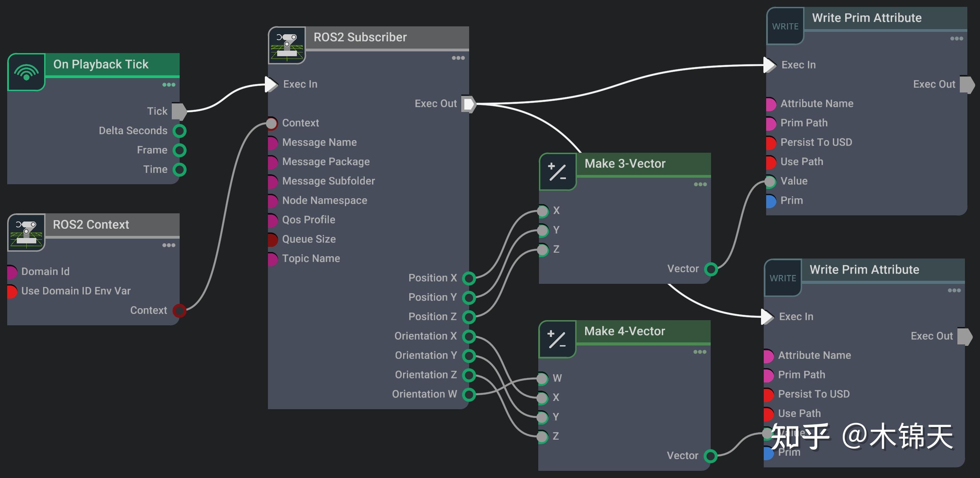Click the wifi icon on On Playback Tick node
The height and width of the screenshot is (478, 980).
coord(26,72)
